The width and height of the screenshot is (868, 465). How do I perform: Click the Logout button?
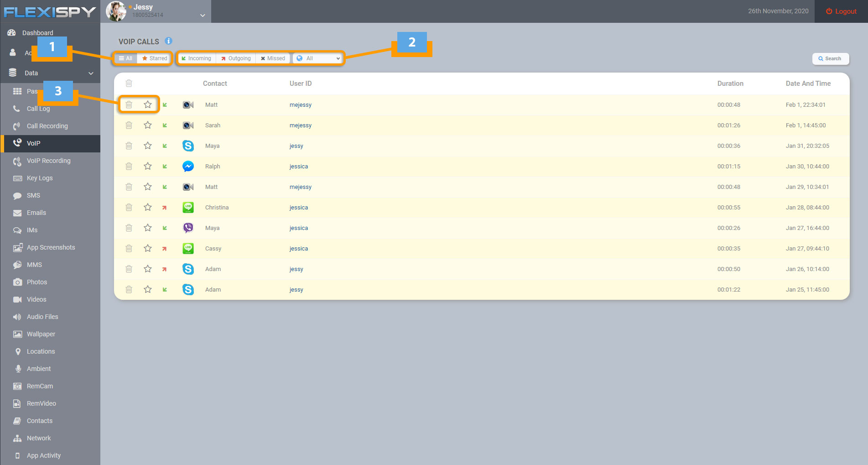[x=841, y=11]
